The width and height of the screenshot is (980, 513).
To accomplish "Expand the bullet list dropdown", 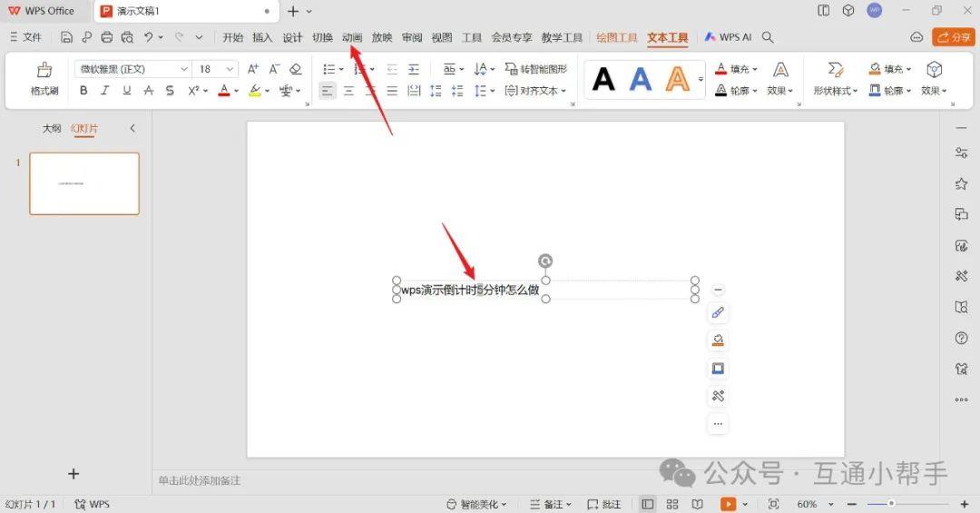I will coord(341,69).
